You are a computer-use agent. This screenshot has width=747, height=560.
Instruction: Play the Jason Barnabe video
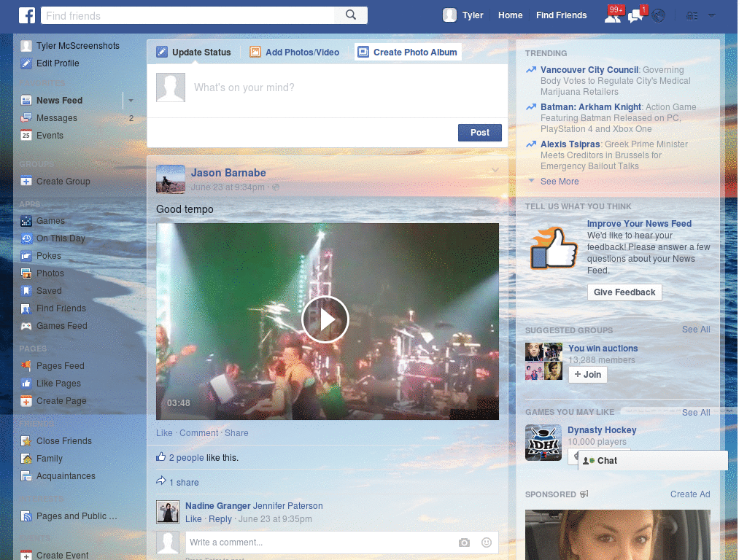pyautogui.click(x=325, y=319)
